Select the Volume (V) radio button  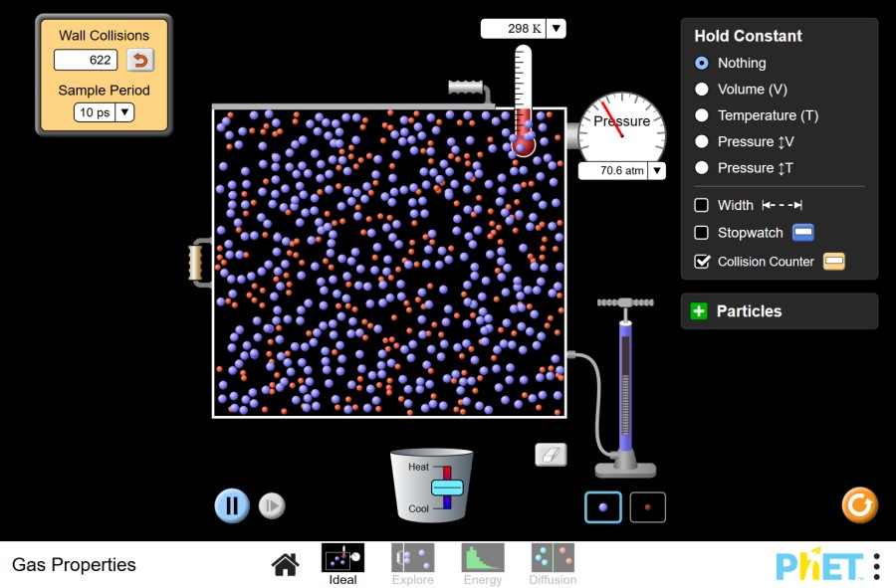(701, 90)
